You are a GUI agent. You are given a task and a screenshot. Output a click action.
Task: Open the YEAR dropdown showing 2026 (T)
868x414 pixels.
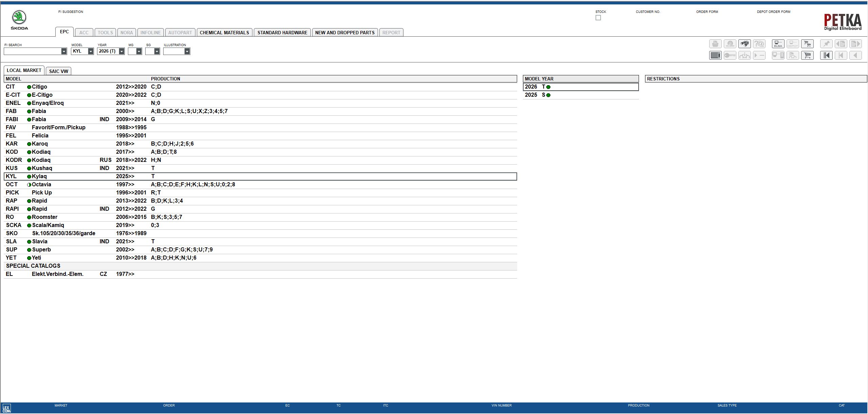click(121, 51)
